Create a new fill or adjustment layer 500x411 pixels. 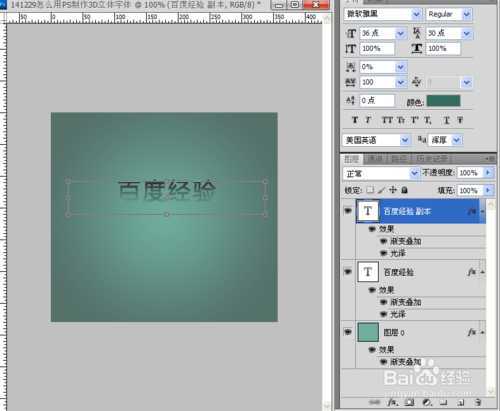coord(427,402)
